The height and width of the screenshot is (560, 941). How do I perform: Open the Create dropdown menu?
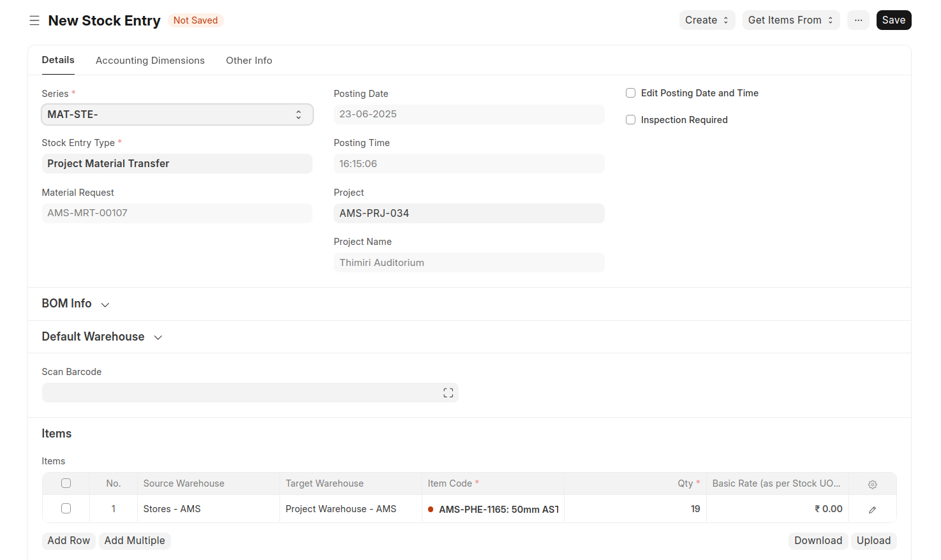[706, 20]
